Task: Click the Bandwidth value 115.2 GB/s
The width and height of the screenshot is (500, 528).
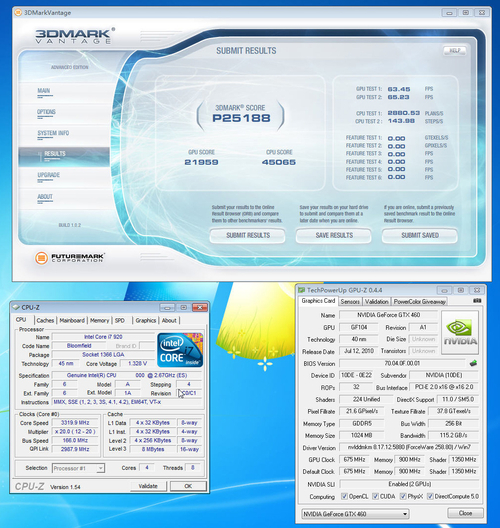Action: 453,435
